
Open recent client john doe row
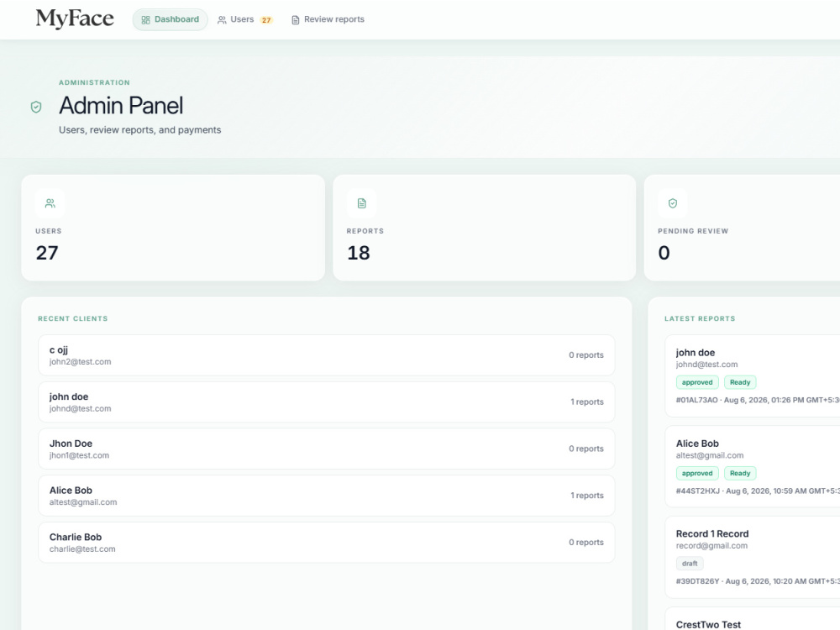click(x=326, y=402)
